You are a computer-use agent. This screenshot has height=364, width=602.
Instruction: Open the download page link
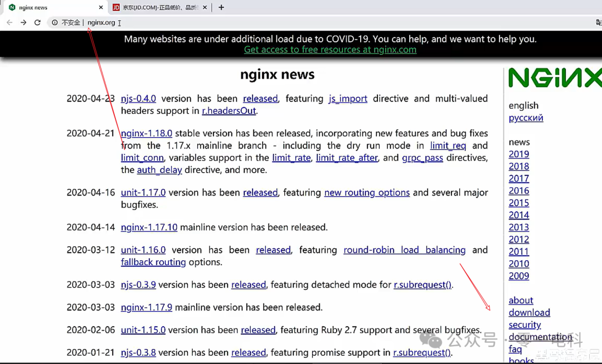529,313
